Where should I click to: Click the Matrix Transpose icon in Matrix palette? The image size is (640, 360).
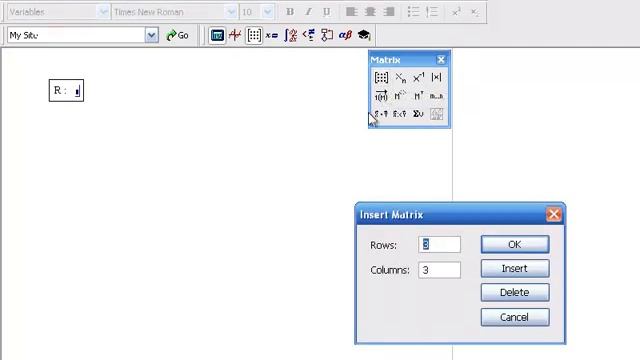(418, 96)
